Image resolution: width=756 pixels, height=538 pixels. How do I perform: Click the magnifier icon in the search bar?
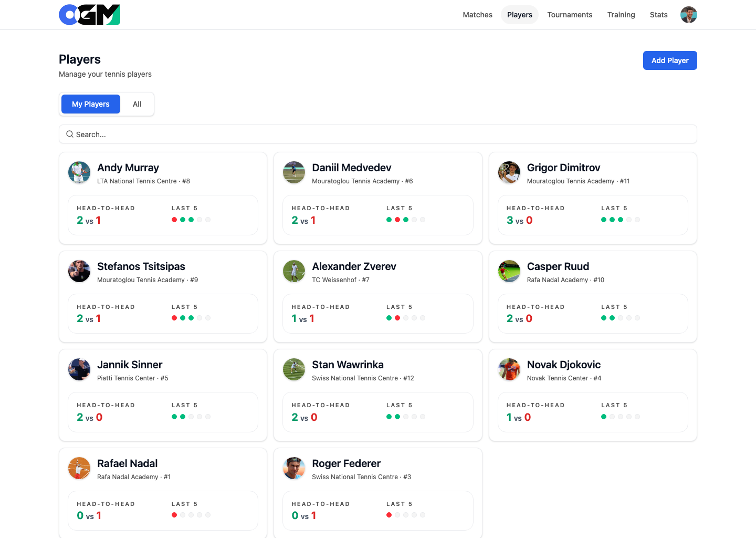pyautogui.click(x=70, y=134)
